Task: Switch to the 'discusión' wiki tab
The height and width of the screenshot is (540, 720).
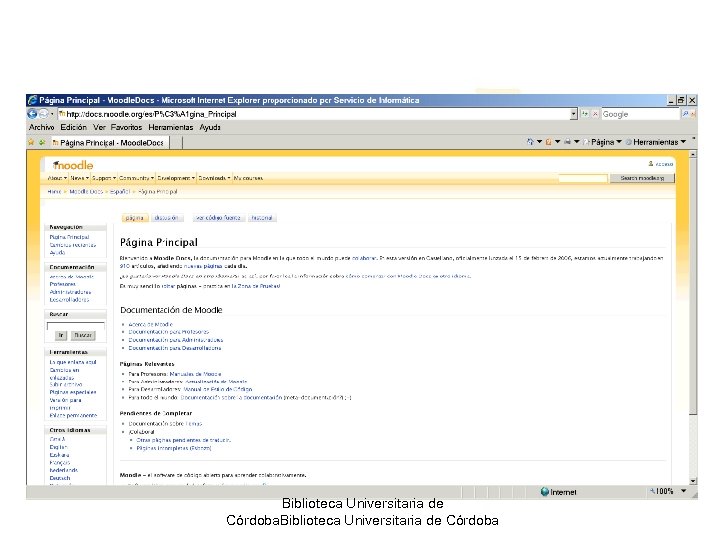Action: (x=166, y=218)
